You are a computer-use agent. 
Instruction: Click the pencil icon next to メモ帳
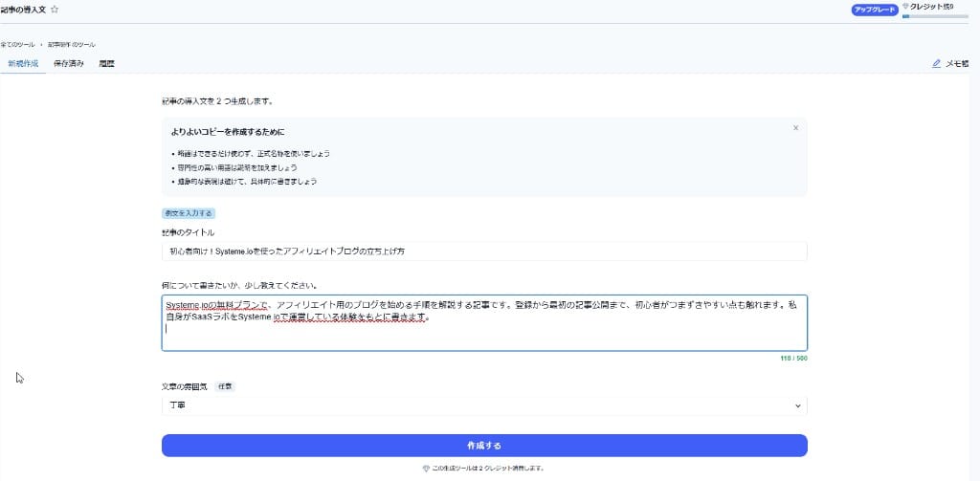[x=936, y=64]
